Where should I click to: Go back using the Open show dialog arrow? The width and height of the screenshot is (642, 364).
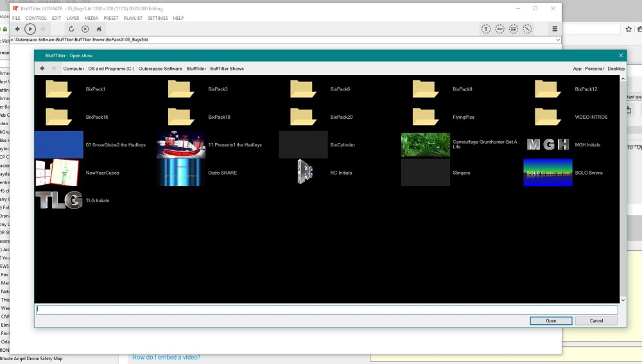tap(42, 68)
